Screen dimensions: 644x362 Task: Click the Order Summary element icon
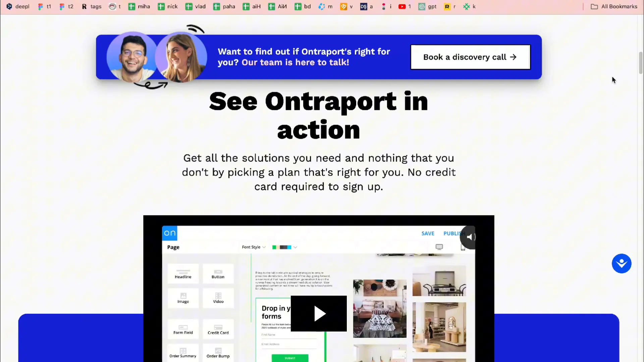click(183, 351)
